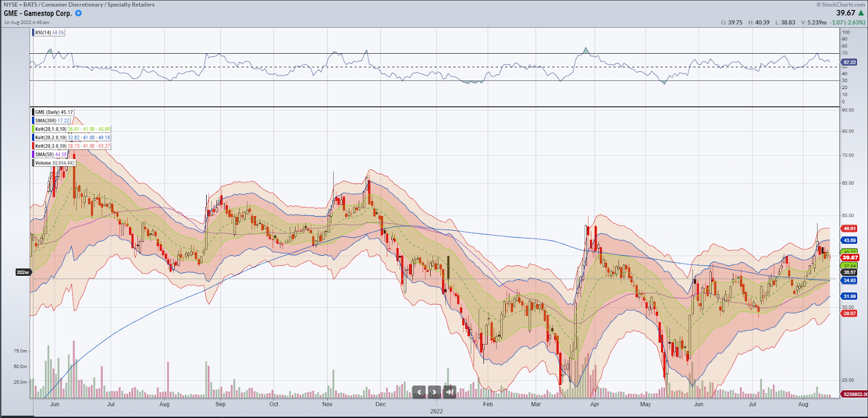Click the -1.07 (-2.63%) change text
The width and height of the screenshot is (868, 418).
click(848, 22)
